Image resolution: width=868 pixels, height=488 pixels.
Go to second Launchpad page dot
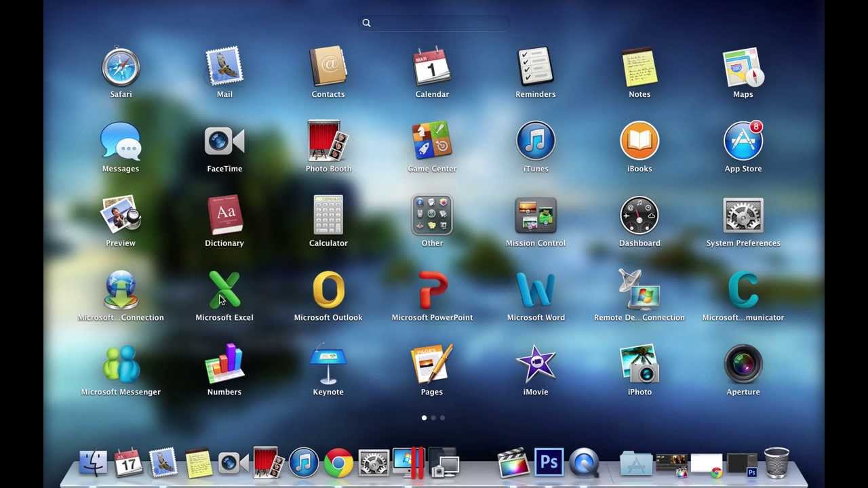click(x=433, y=418)
